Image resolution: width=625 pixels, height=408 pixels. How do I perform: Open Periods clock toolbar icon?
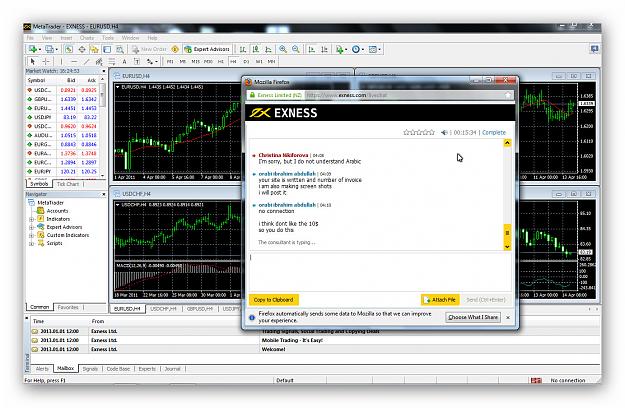tap(358, 49)
